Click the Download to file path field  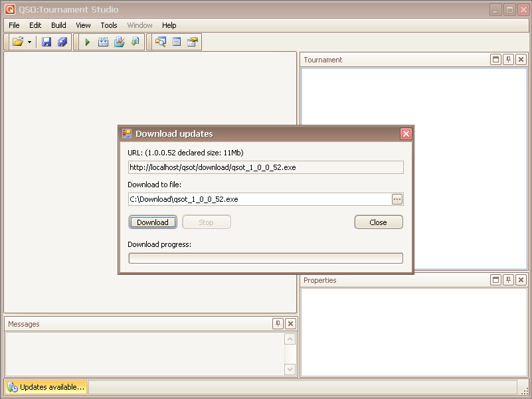(259, 199)
